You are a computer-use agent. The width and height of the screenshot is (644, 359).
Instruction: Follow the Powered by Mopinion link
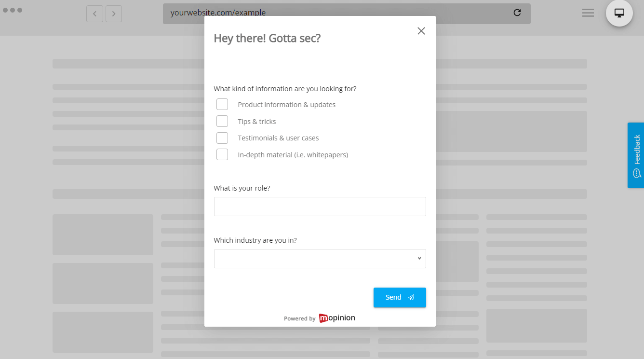coord(319,318)
